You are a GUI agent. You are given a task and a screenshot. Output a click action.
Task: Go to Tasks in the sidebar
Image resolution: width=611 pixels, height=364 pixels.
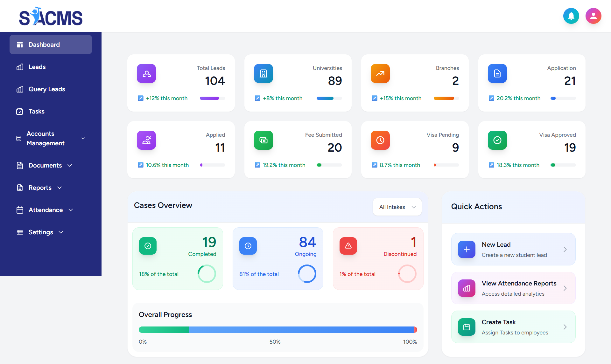click(36, 111)
